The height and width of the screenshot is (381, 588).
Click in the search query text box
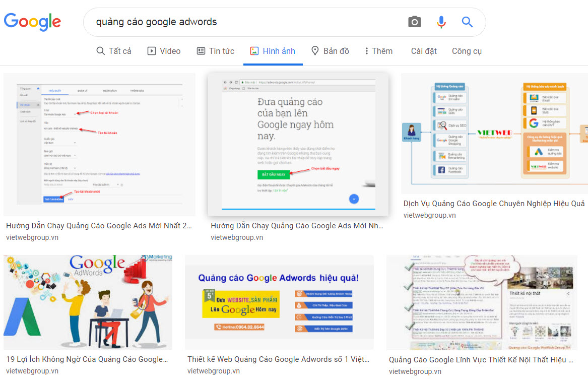pos(242,22)
